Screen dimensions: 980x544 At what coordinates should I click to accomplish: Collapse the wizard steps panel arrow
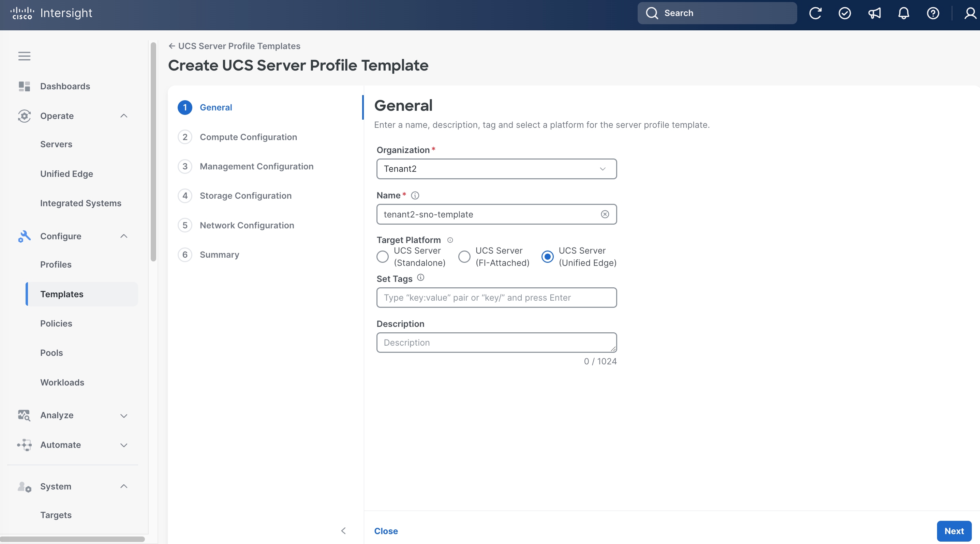[343, 531]
